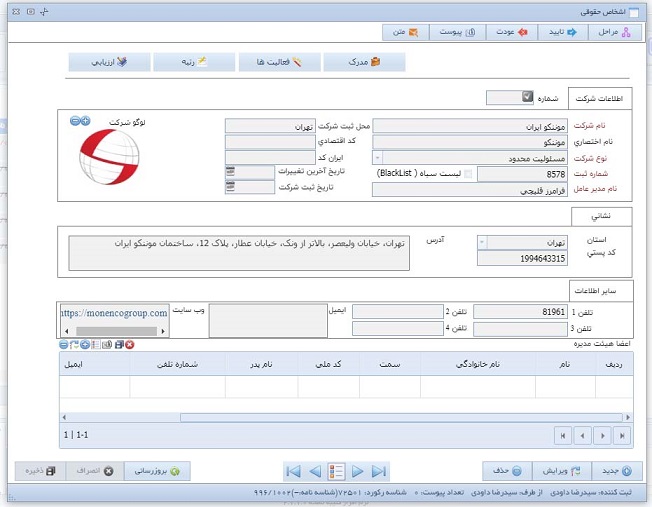
Task: Click the board grid list-view icon
Action: point(96,345)
